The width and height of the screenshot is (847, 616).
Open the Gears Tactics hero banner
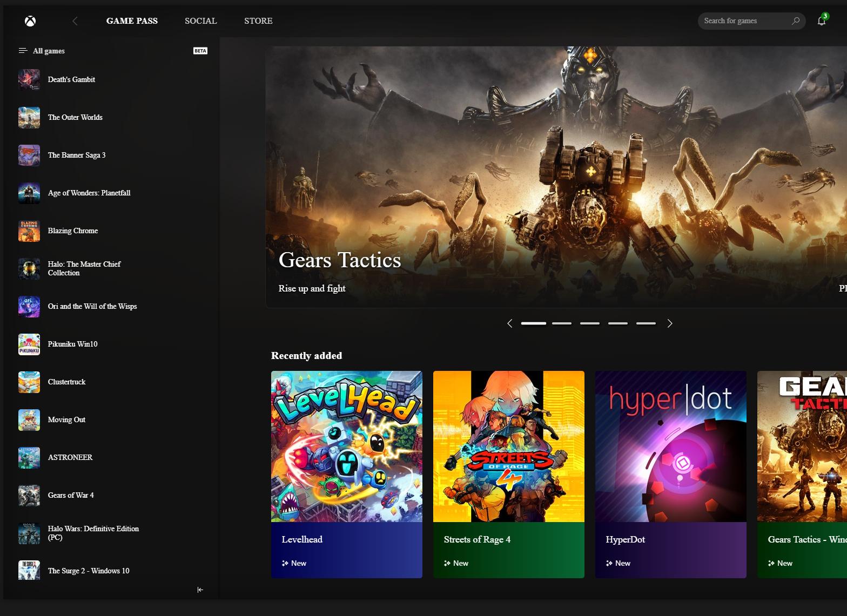pyautogui.click(x=556, y=177)
